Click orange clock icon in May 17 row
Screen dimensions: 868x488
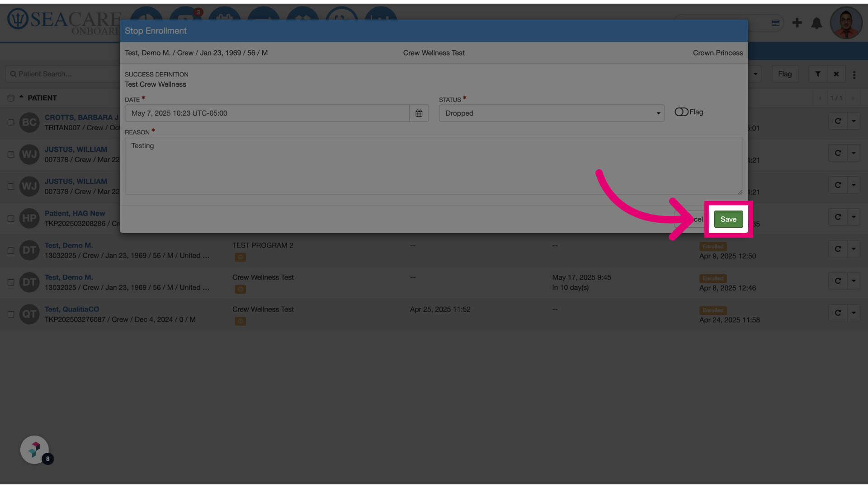pyautogui.click(x=241, y=289)
